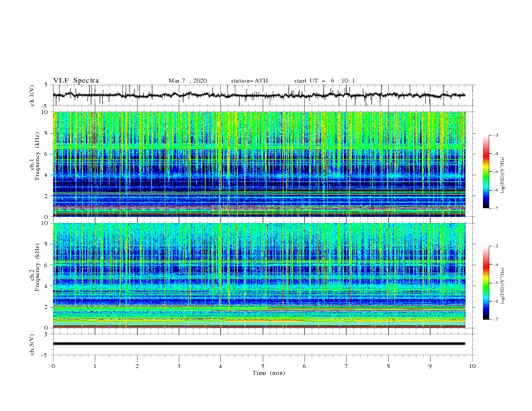This screenshot has width=532, height=411.
Task: Click the time-axis tick label "5"
Action: 263,366
